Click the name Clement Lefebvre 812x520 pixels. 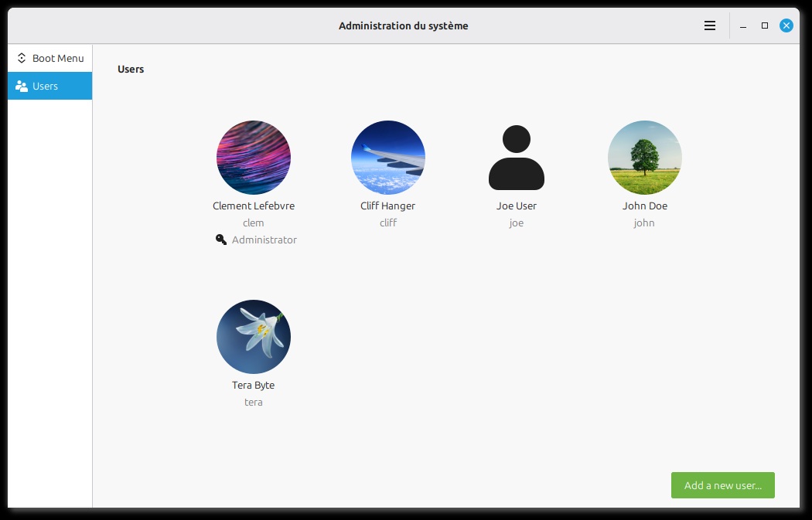pos(253,206)
